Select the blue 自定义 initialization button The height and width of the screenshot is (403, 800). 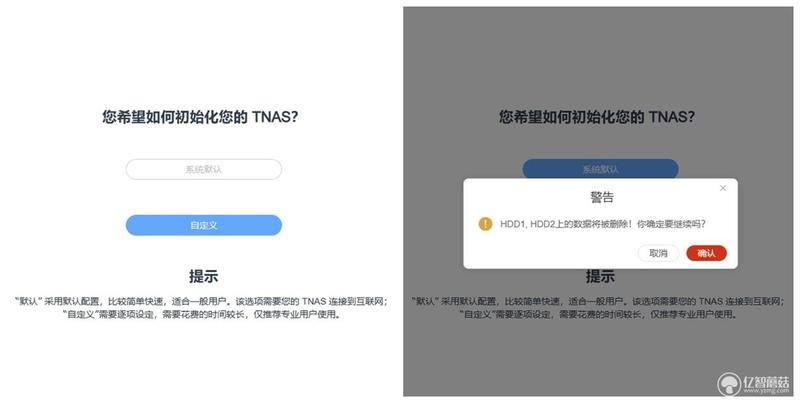[x=204, y=225]
